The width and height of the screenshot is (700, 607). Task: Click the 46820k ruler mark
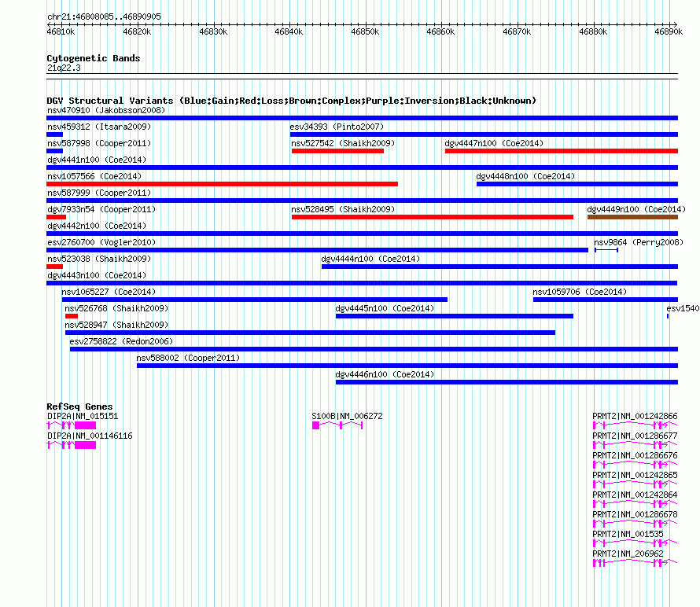tap(137, 31)
